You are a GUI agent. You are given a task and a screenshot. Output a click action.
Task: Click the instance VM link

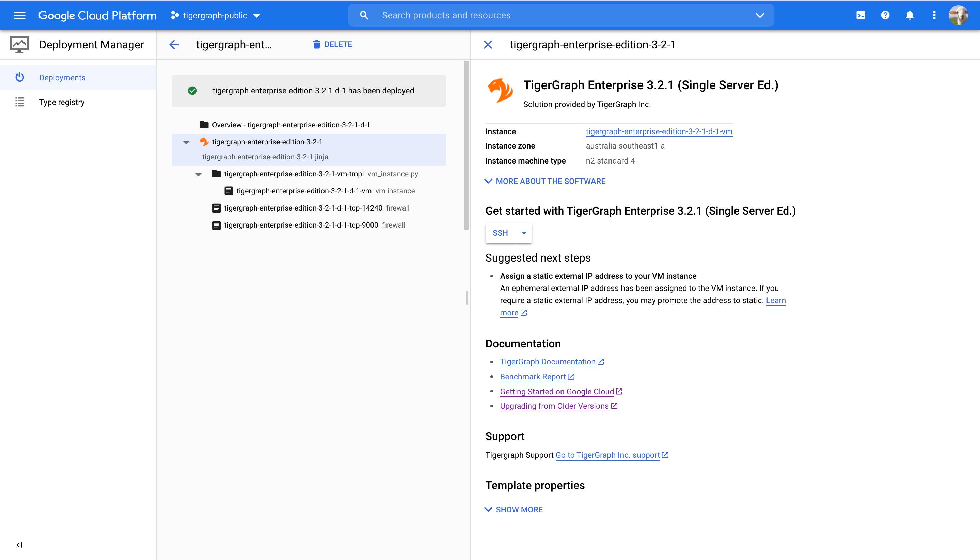point(659,131)
